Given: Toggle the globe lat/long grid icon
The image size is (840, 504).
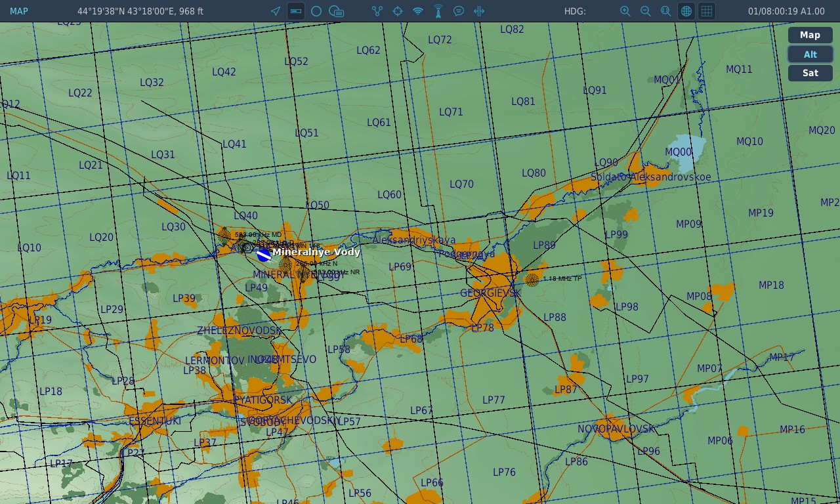Looking at the screenshot, I should (x=686, y=11).
